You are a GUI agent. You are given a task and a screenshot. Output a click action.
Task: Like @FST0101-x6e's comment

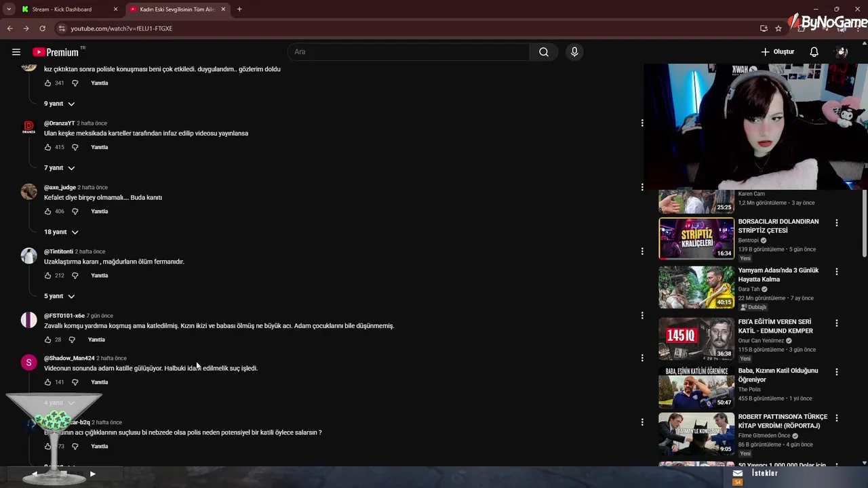tap(47, 340)
